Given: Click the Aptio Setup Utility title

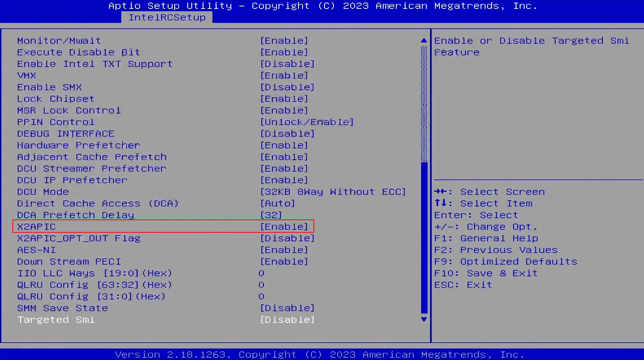Looking at the screenshot, I should (x=323, y=6).
